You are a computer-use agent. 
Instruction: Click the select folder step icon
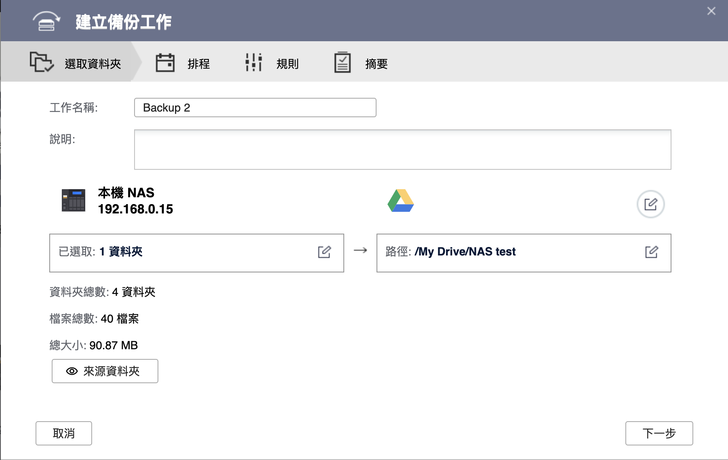pos(41,63)
